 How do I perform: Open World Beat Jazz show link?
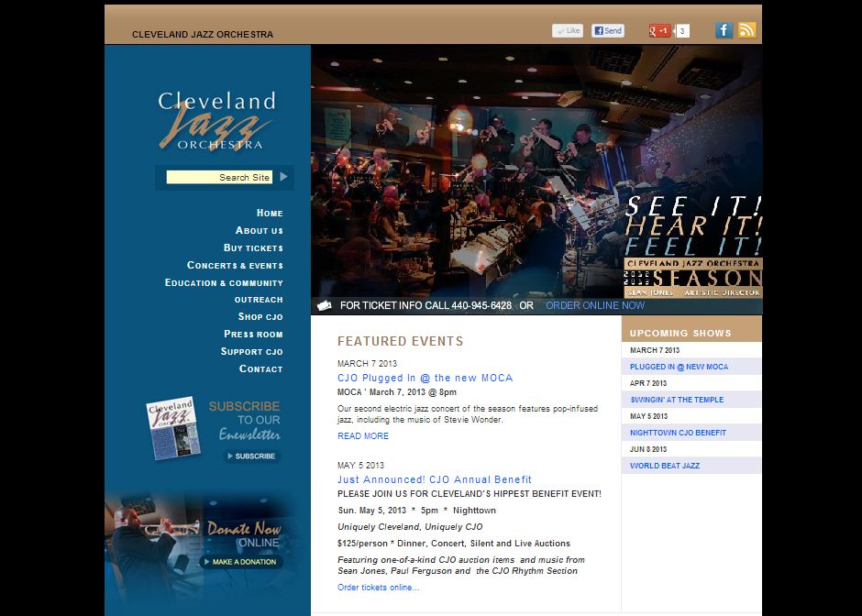tap(665, 466)
